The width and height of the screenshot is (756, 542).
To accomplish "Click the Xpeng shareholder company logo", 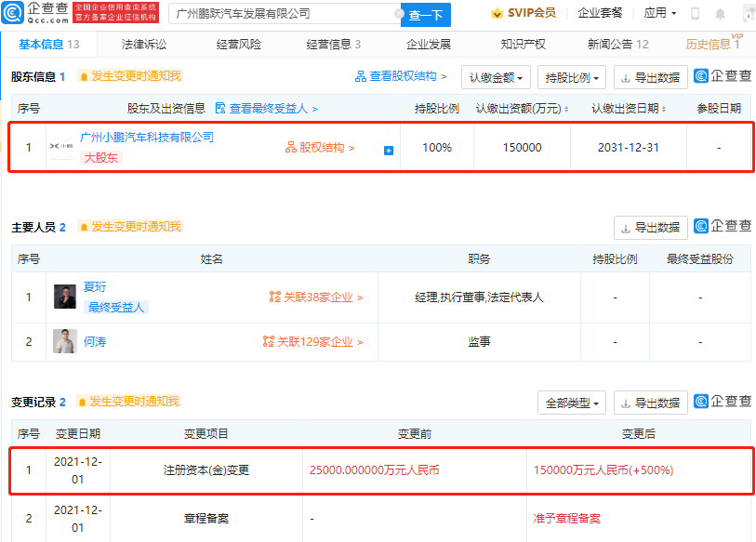I will point(60,147).
